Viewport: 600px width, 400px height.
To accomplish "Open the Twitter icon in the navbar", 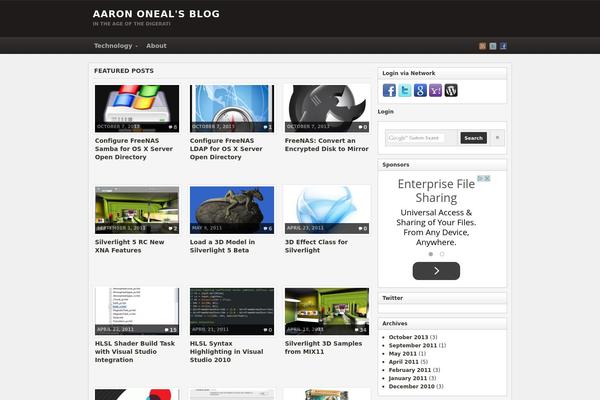I will pyautogui.click(x=493, y=46).
